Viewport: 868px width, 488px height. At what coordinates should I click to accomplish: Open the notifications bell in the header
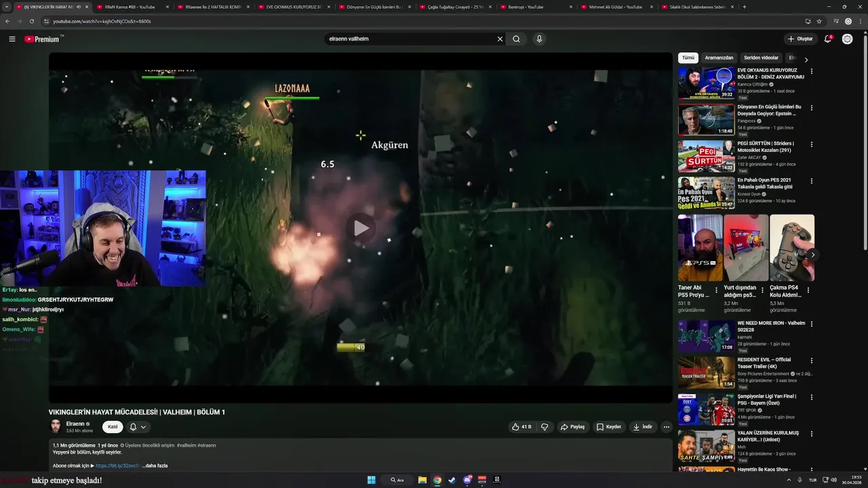pos(827,39)
